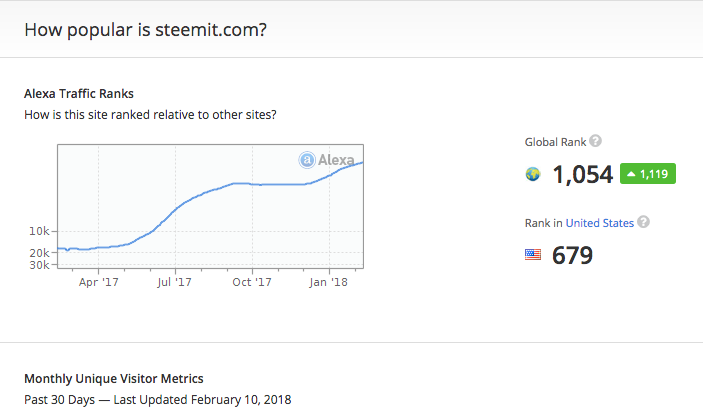703x419 pixels.
Task: Click the Alexa Traffic Ranks heading
Action: [79, 94]
